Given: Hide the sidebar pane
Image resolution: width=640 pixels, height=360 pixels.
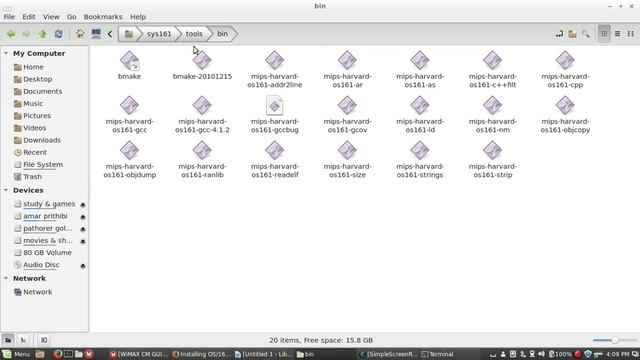Looking at the screenshot, I should point(44,340).
